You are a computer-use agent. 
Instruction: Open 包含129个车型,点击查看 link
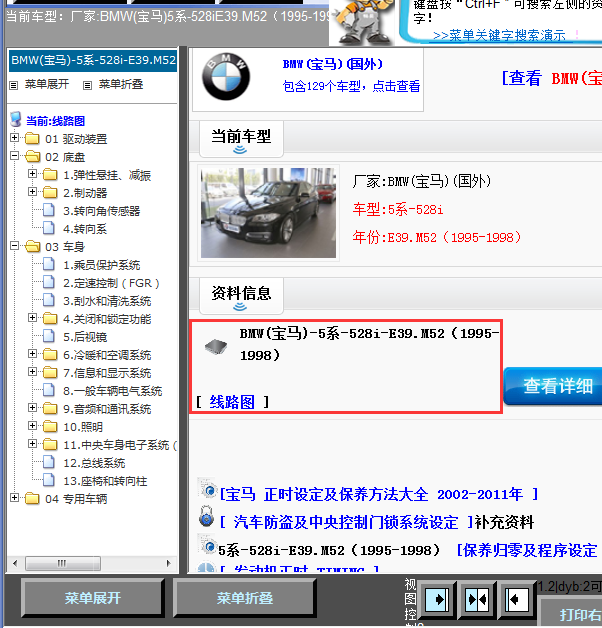pos(351,86)
